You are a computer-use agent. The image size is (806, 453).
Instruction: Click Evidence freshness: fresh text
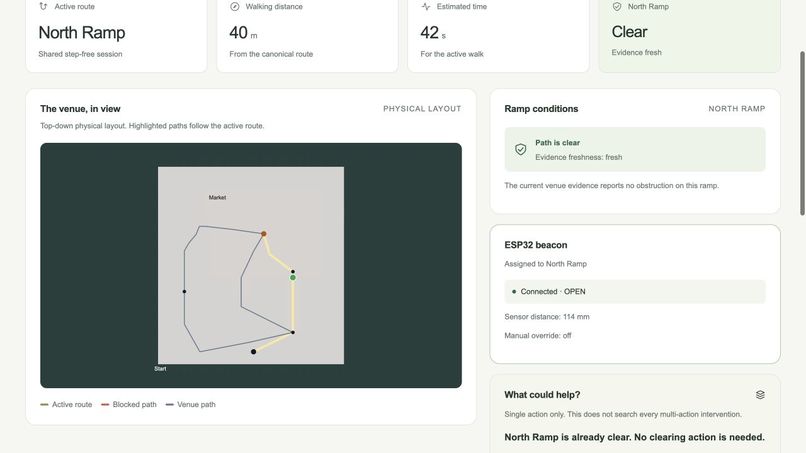click(578, 157)
